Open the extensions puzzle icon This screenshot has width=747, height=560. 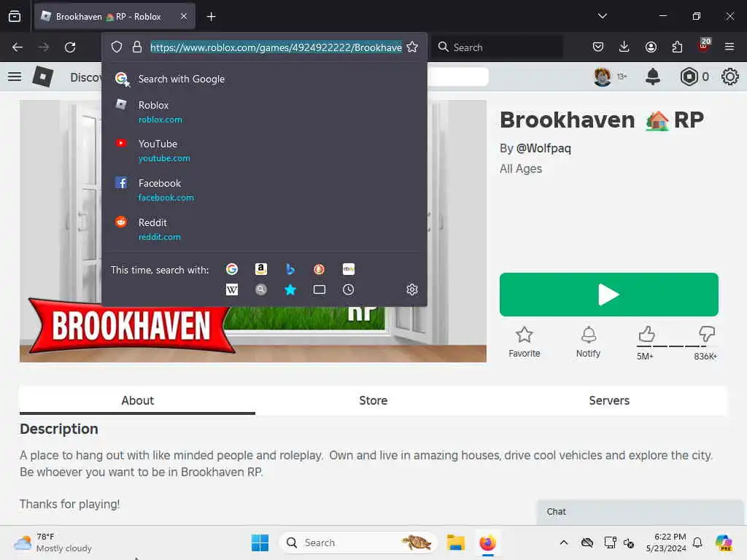[677, 47]
